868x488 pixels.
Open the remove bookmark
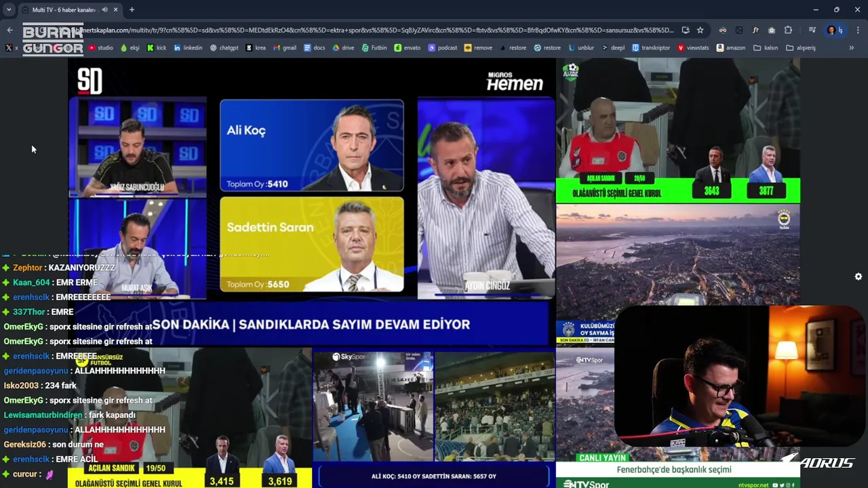478,48
